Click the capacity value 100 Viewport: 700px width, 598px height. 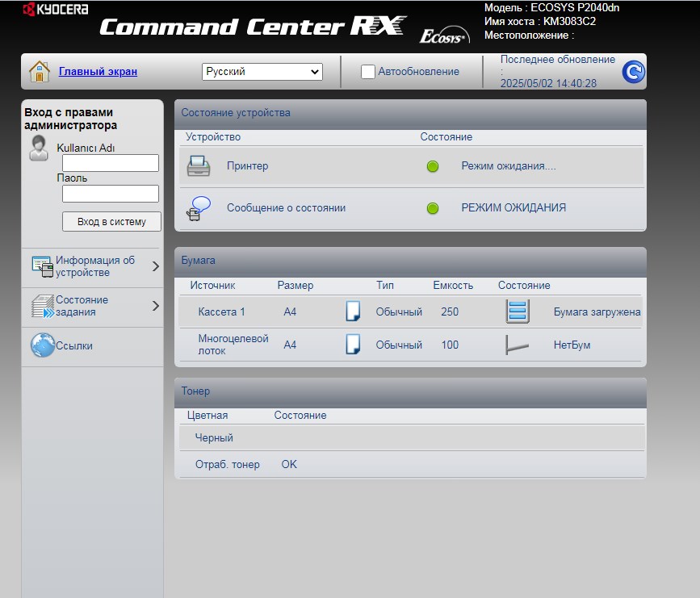tap(450, 345)
